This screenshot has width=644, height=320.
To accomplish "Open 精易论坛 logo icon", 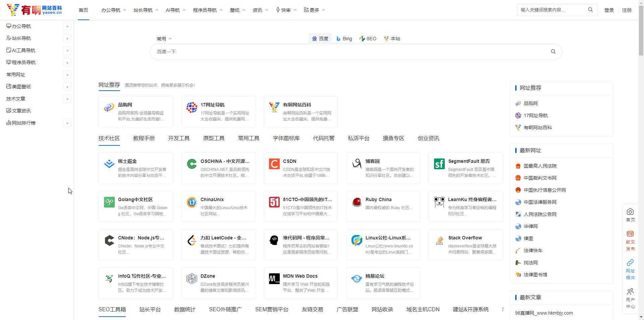I will [x=357, y=279].
